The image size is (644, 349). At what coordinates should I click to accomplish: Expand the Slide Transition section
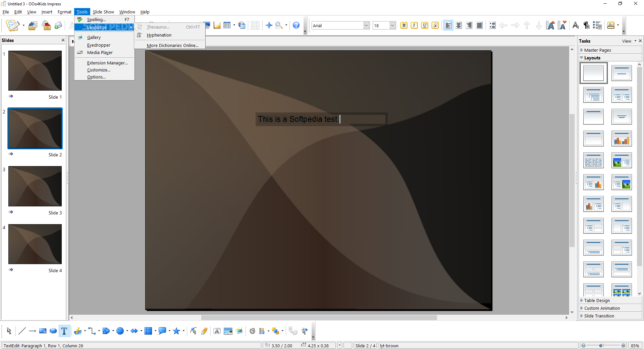(x=610, y=316)
